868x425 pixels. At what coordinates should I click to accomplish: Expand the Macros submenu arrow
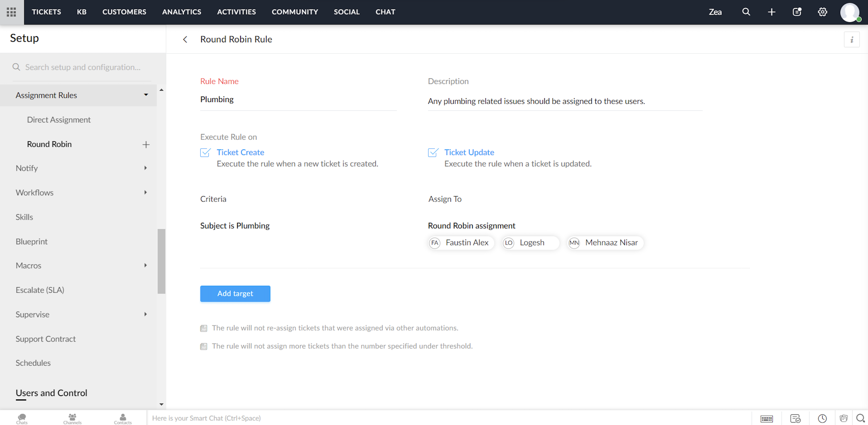pos(145,265)
